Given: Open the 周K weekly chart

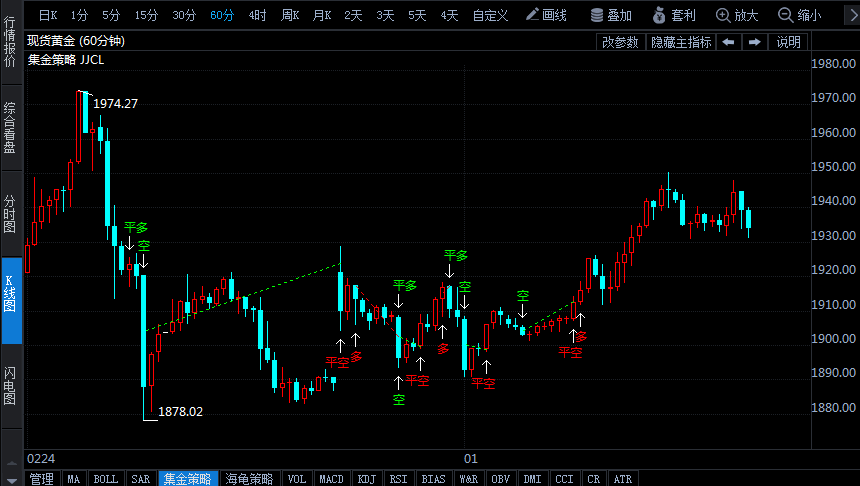Looking at the screenshot, I should [290, 15].
